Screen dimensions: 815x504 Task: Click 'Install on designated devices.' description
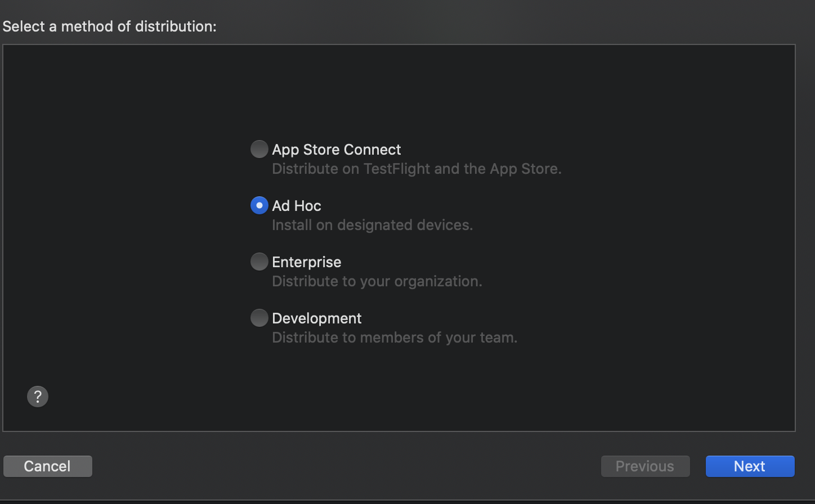[x=372, y=225]
